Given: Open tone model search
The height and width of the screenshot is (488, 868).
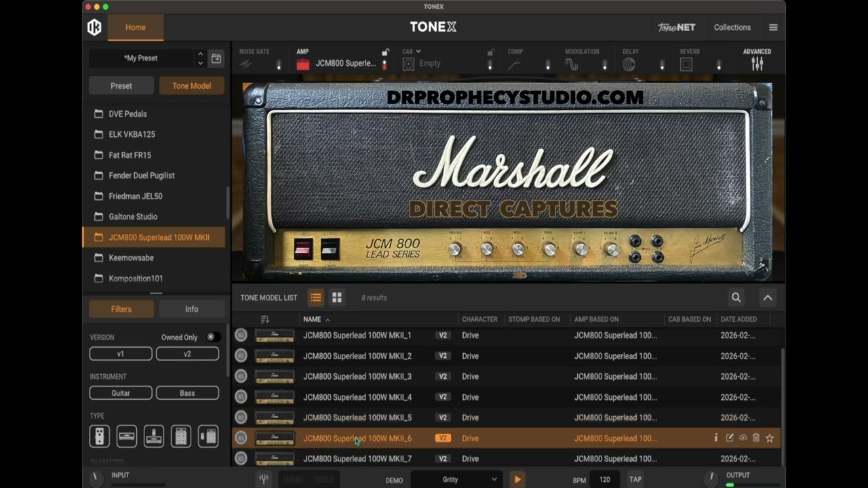Looking at the screenshot, I should point(736,298).
